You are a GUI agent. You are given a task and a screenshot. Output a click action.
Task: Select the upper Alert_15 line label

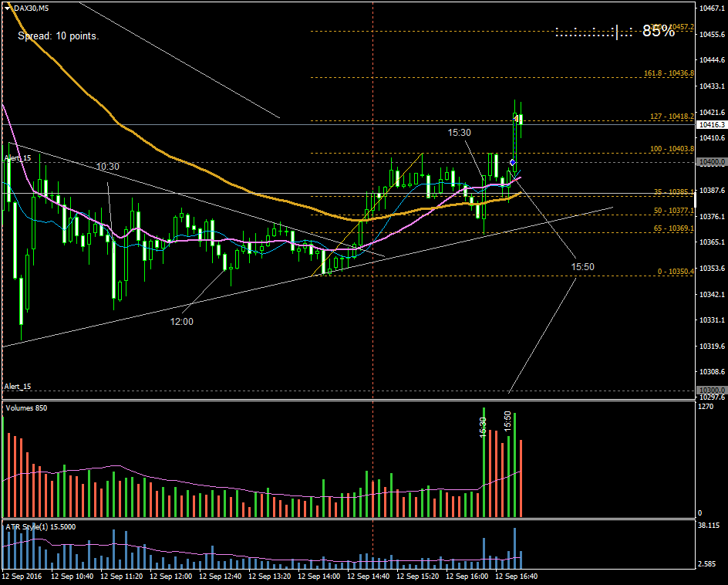[18, 158]
